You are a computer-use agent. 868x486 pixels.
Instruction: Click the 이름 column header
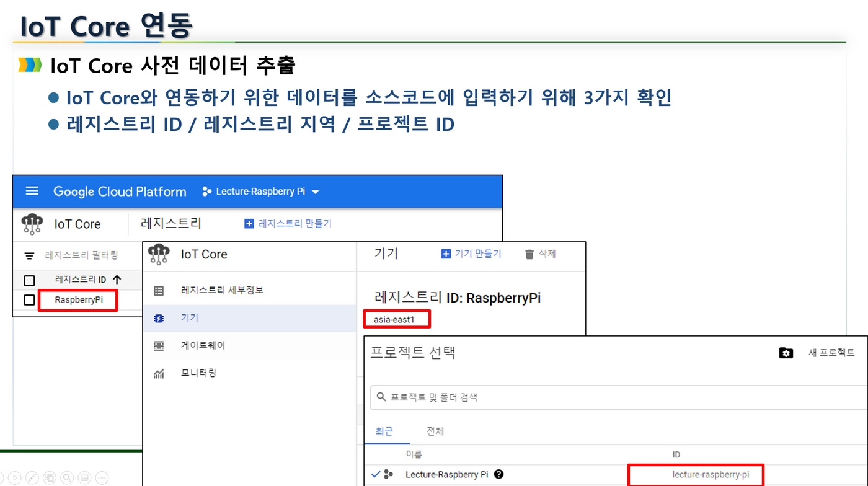pyautogui.click(x=414, y=454)
